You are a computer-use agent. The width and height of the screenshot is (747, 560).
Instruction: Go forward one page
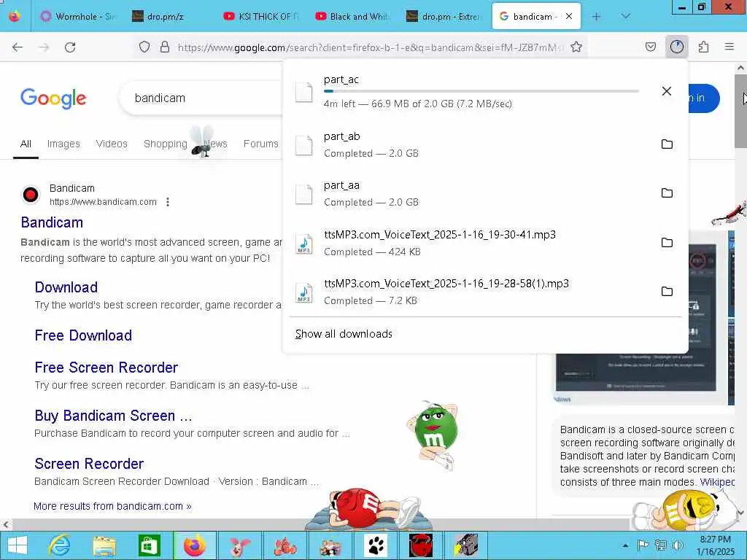44,47
